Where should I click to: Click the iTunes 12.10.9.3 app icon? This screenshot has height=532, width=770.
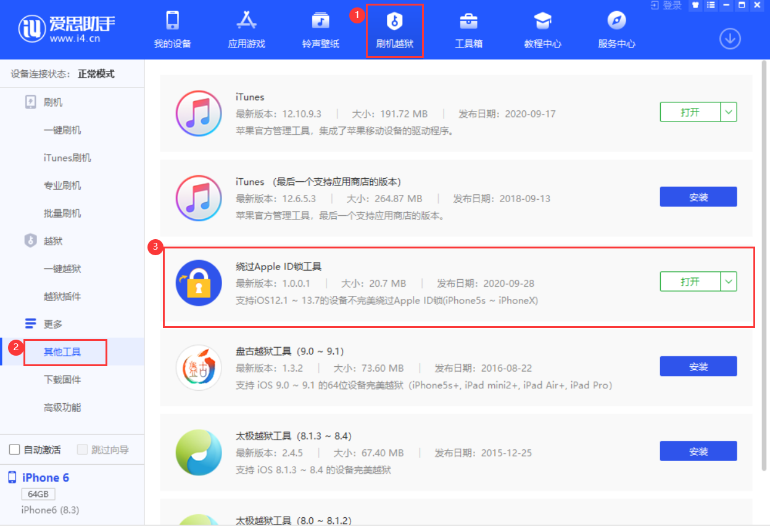pos(199,113)
